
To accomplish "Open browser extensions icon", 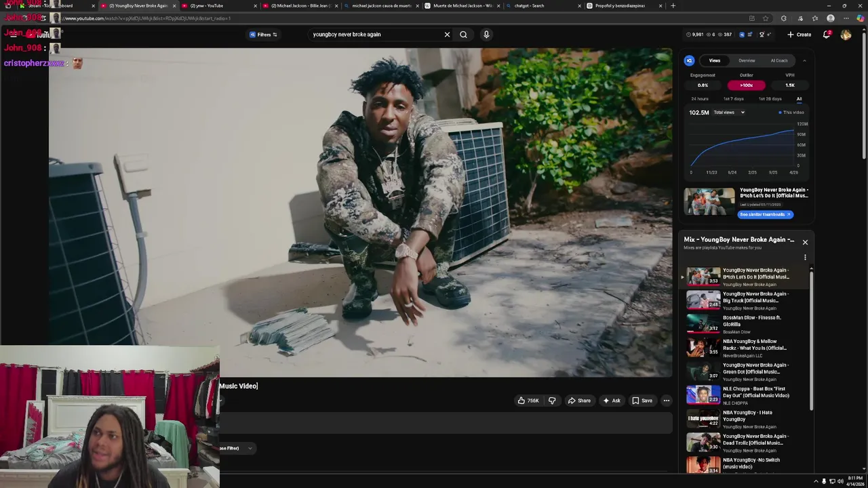I will (x=783, y=18).
